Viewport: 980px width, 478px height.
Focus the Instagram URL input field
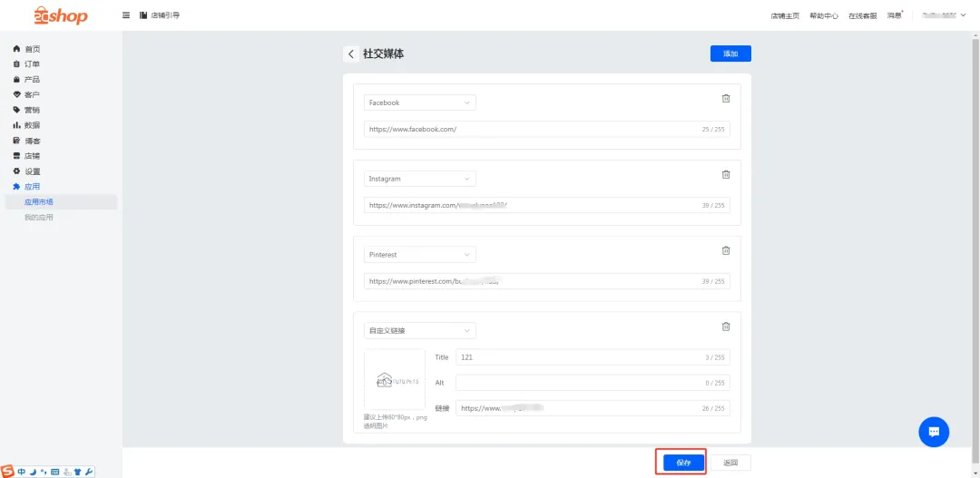click(x=547, y=205)
